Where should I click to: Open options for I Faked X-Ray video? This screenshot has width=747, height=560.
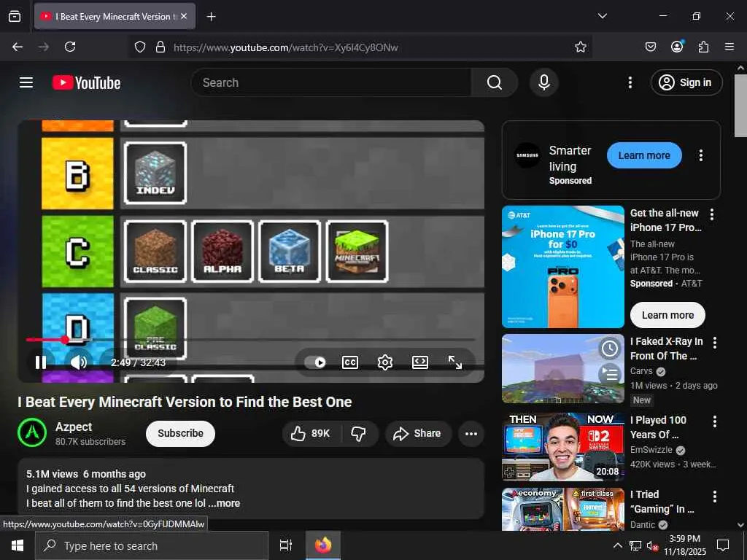click(x=715, y=343)
